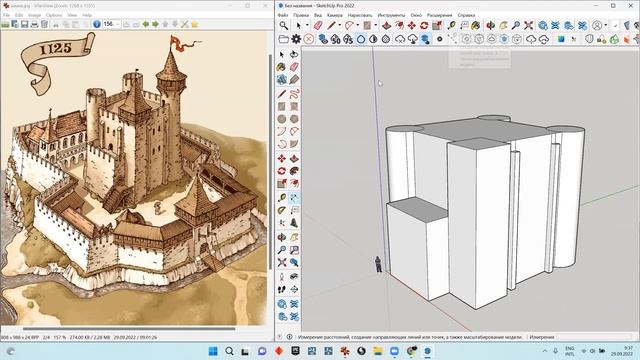Click the Zoom Extents tool in top toolbar

click(529, 25)
